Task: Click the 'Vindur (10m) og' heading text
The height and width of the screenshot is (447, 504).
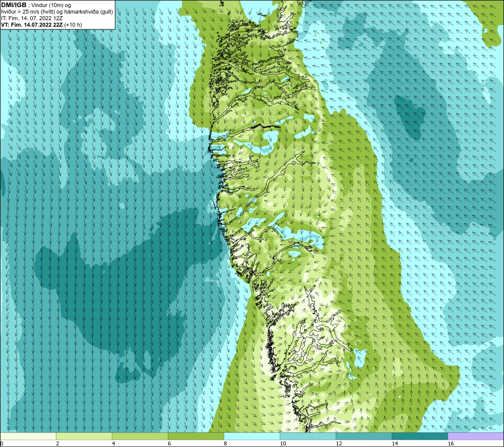Action: click(x=51, y=6)
